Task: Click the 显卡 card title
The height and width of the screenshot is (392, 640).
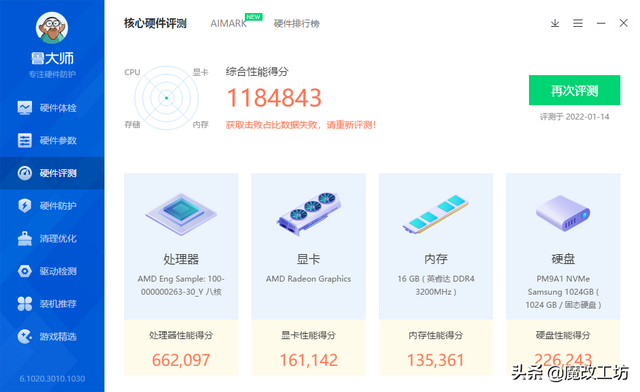Action: tap(309, 259)
